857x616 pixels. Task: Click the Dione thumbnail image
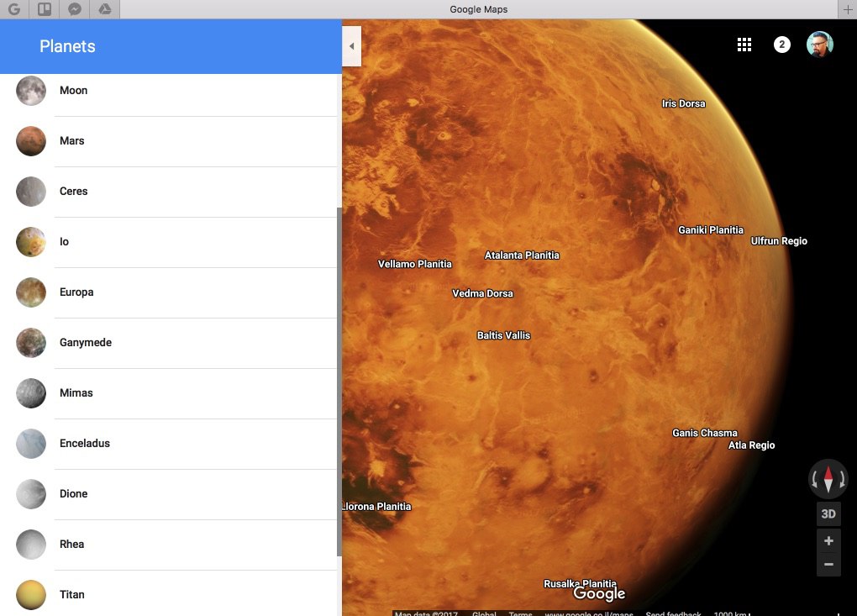(x=31, y=494)
